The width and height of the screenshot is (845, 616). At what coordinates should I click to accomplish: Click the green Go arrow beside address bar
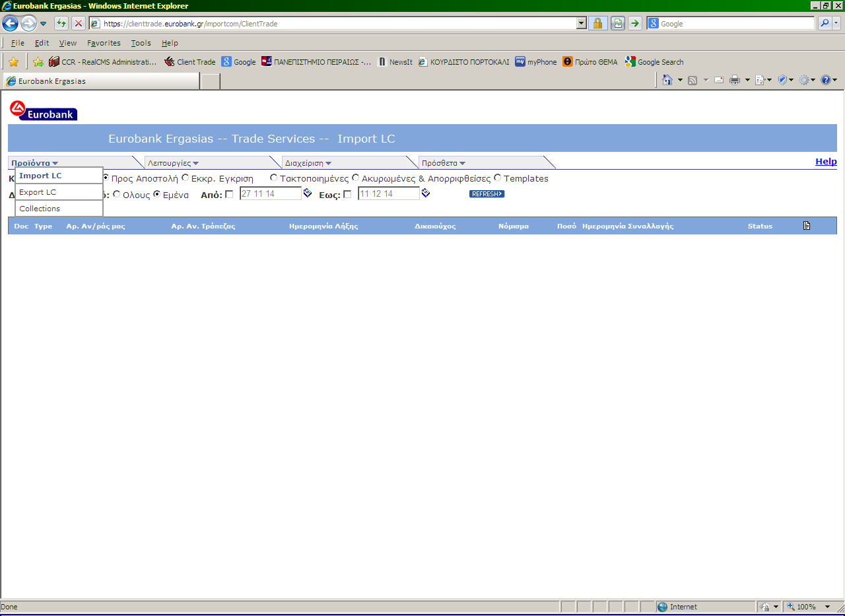point(634,24)
